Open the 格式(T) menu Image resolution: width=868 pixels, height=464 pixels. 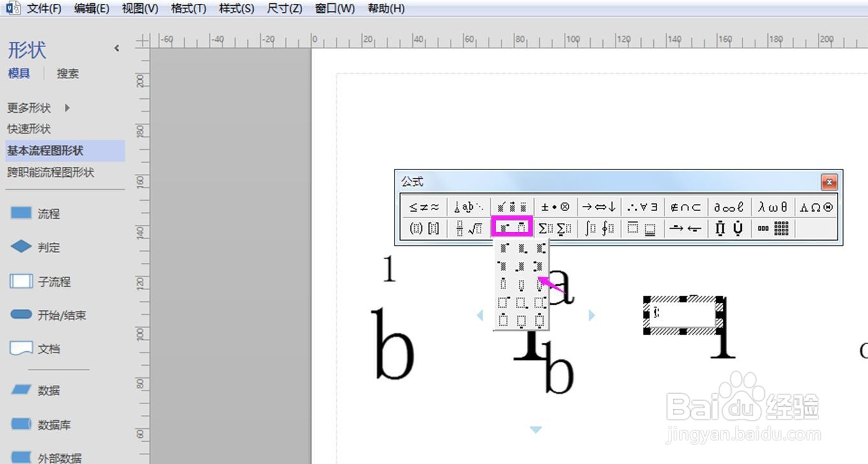[189, 8]
